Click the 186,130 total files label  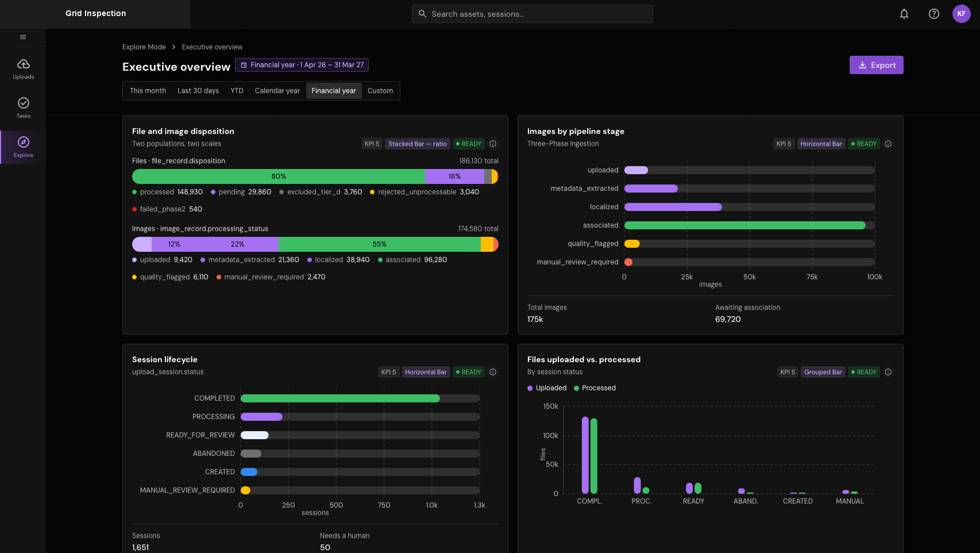pos(479,161)
